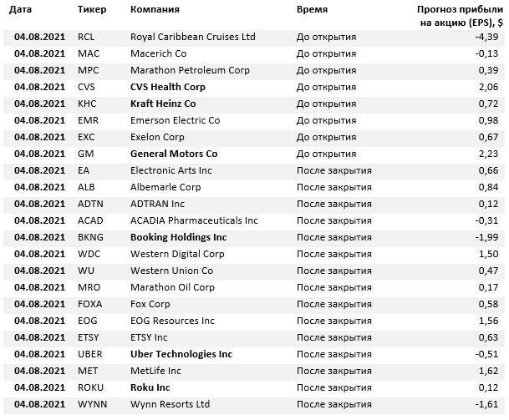Select Electronic Arts Inc row time cell
This screenshot has height=420, width=509.
point(334,170)
